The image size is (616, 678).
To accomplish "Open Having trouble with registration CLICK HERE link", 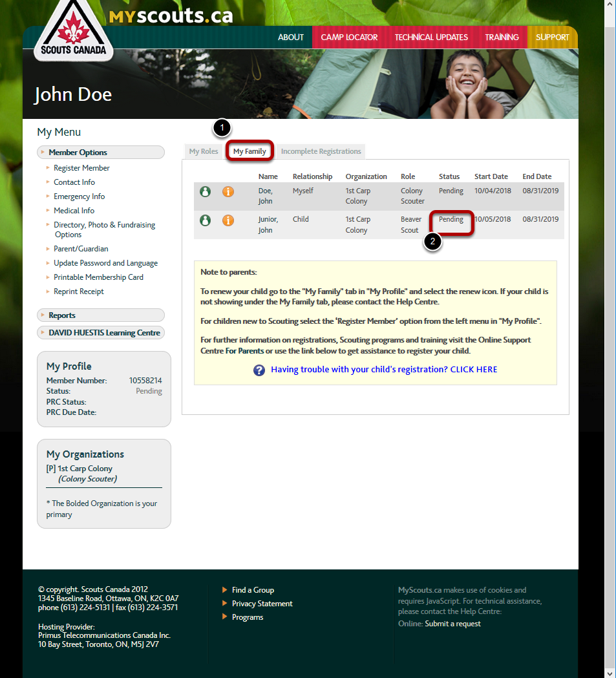I will [384, 370].
